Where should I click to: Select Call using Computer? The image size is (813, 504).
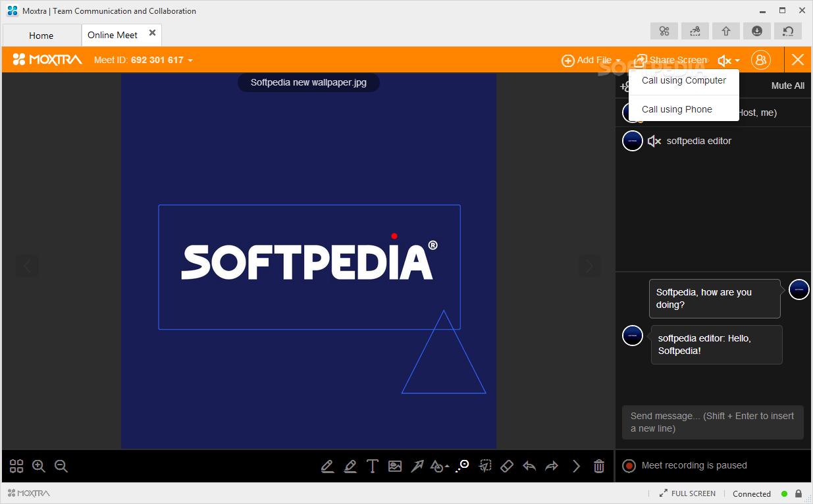click(684, 80)
